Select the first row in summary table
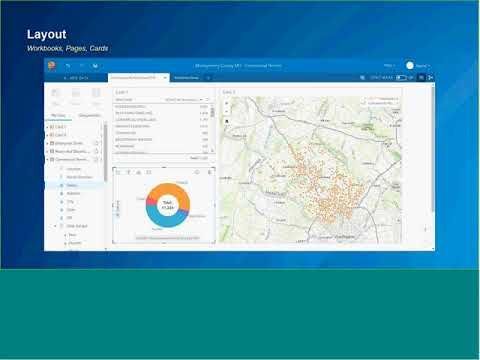 (x=162, y=107)
